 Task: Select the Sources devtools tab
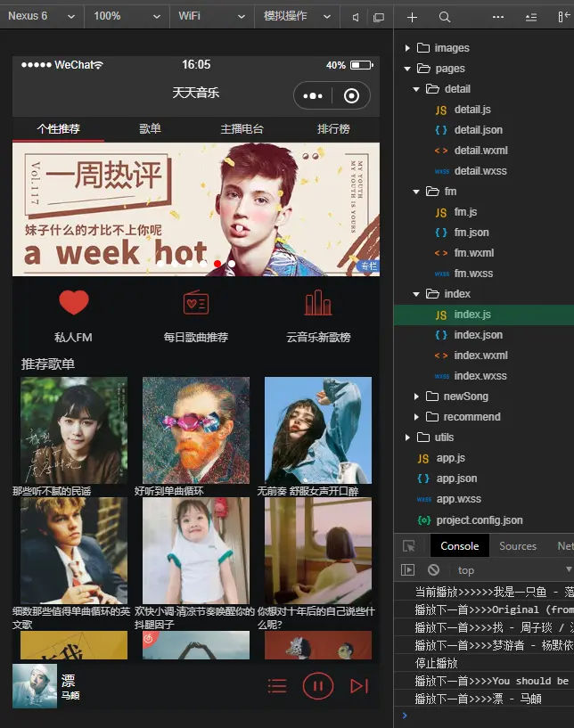coord(517,546)
